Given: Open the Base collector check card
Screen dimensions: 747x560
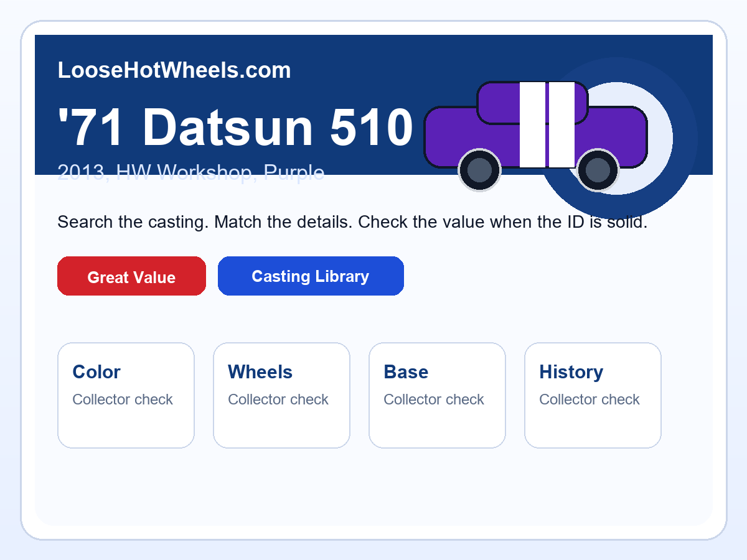Looking at the screenshot, I should coord(437,395).
